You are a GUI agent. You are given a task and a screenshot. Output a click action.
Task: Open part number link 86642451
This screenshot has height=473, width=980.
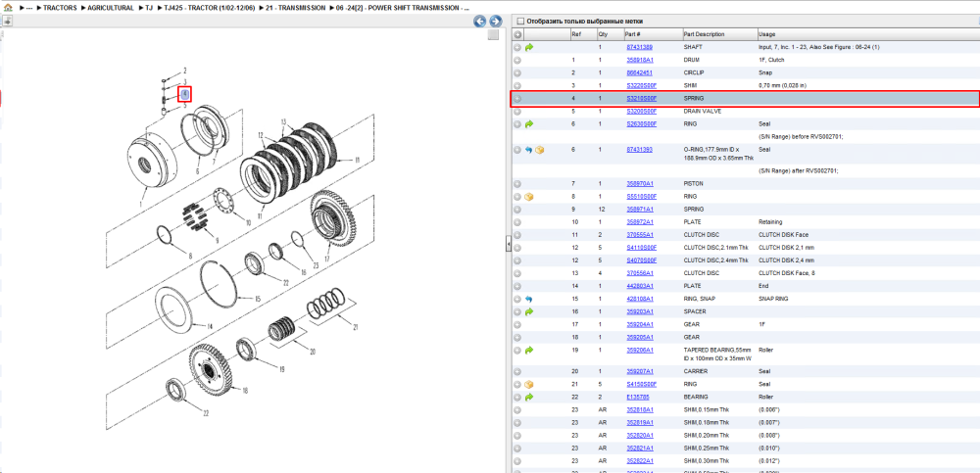[639, 73]
